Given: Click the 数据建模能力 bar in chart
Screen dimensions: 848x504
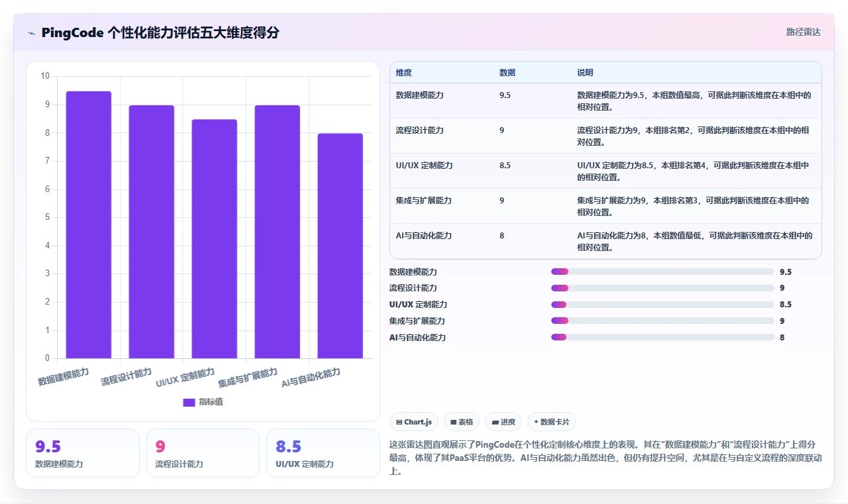Looking at the screenshot, I should click(89, 225).
